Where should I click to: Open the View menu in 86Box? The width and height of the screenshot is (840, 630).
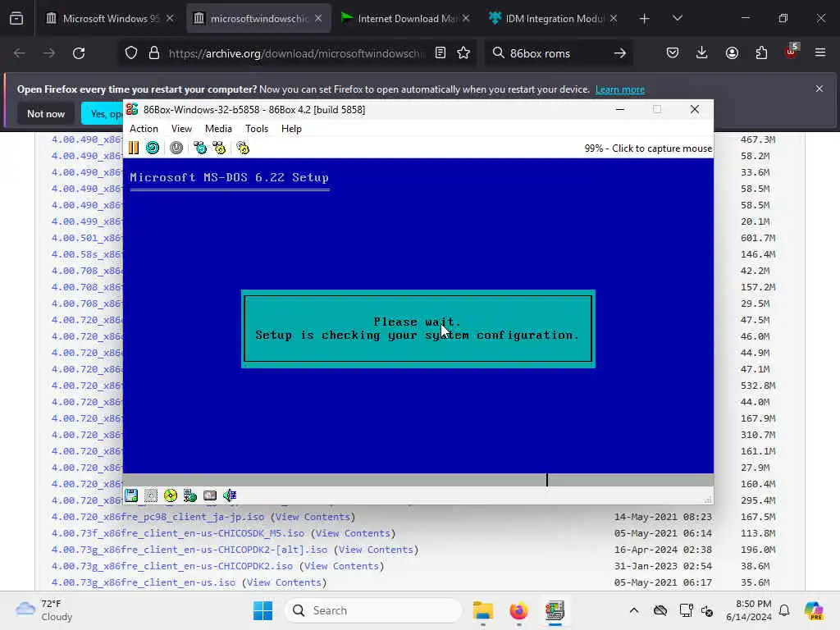click(181, 129)
